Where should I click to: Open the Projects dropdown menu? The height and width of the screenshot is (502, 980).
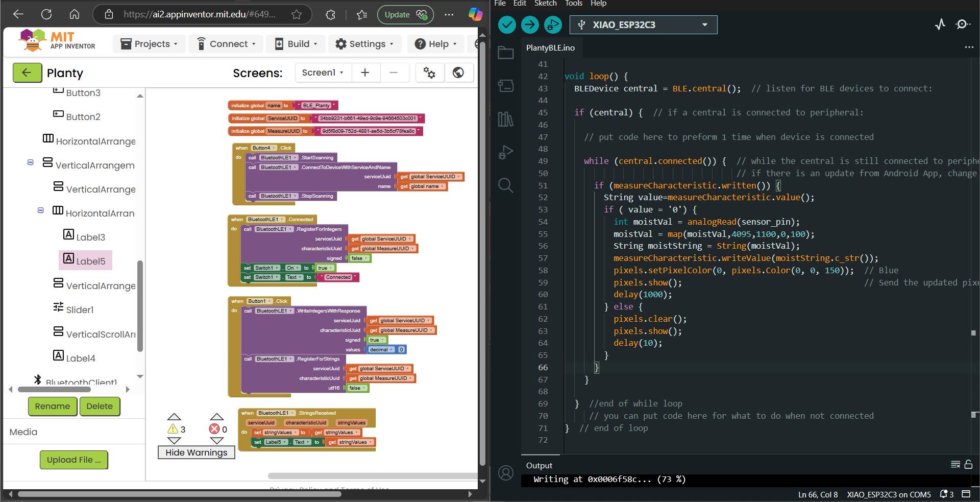[x=149, y=44]
